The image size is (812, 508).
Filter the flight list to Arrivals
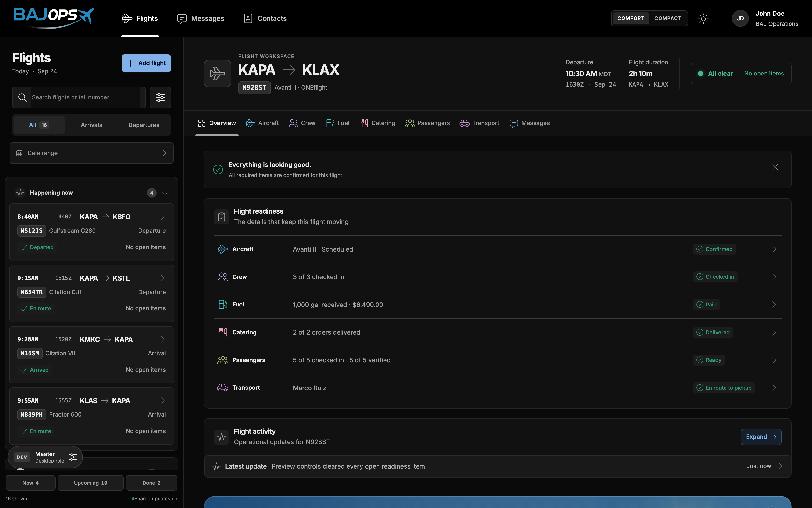(91, 125)
